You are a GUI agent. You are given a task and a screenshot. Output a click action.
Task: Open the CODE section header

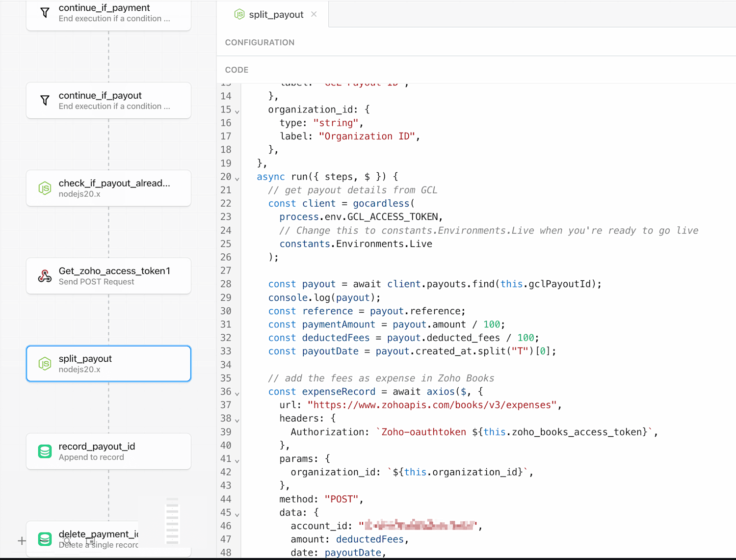237,70
